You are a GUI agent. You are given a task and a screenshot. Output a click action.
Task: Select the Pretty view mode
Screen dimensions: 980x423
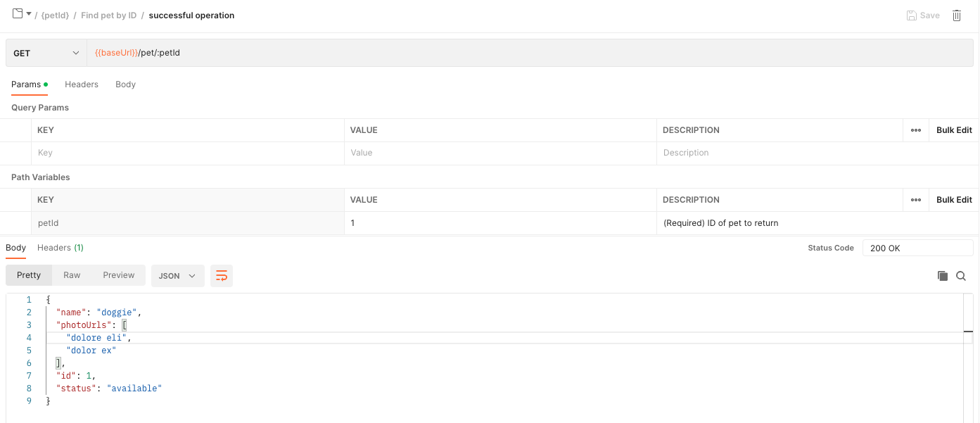pos(29,275)
